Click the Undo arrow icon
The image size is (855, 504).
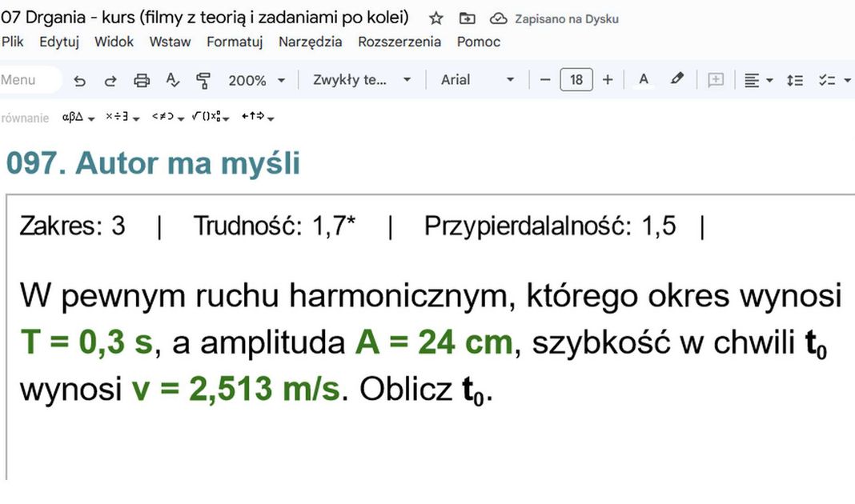tap(79, 80)
